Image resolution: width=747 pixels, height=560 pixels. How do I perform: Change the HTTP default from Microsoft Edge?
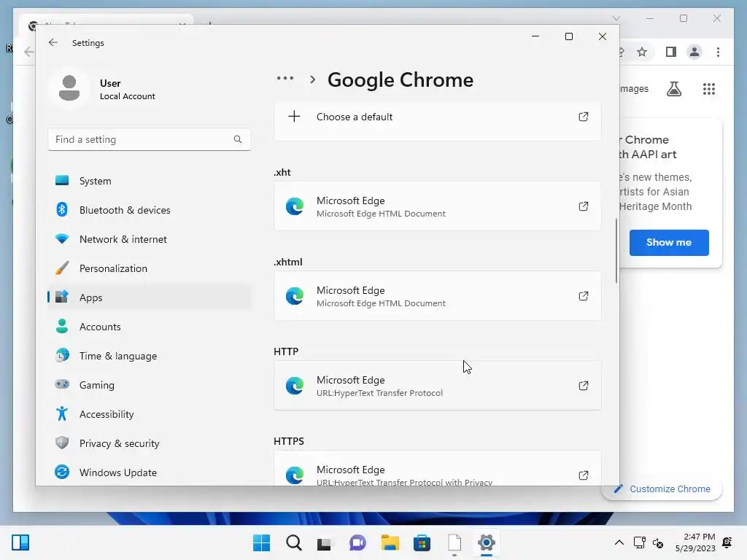click(x=438, y=385)
